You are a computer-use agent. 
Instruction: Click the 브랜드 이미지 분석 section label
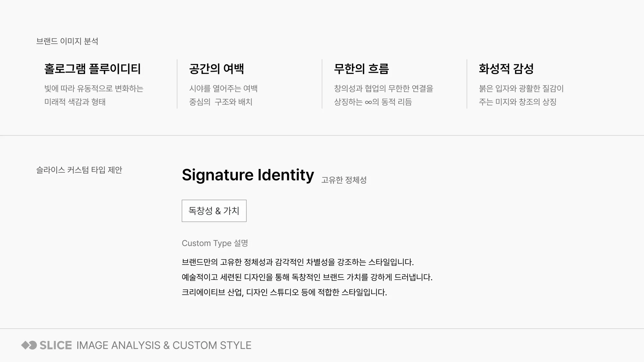[x=67, y=41]
